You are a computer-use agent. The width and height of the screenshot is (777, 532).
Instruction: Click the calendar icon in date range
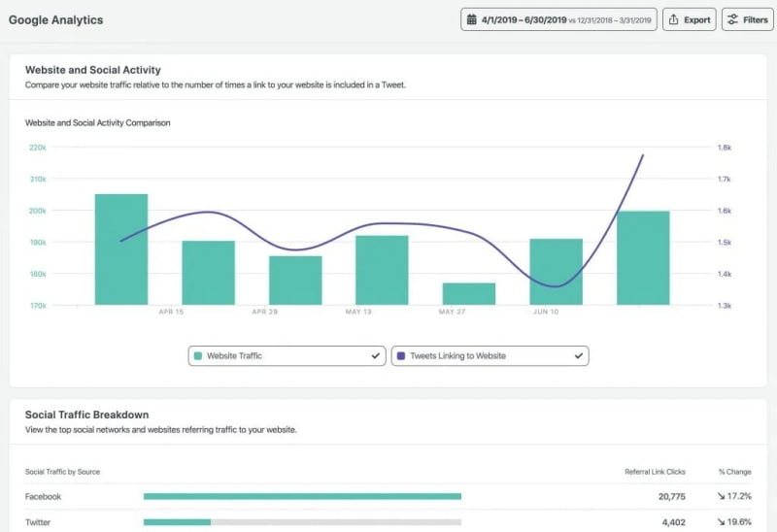tap(472, 19)
